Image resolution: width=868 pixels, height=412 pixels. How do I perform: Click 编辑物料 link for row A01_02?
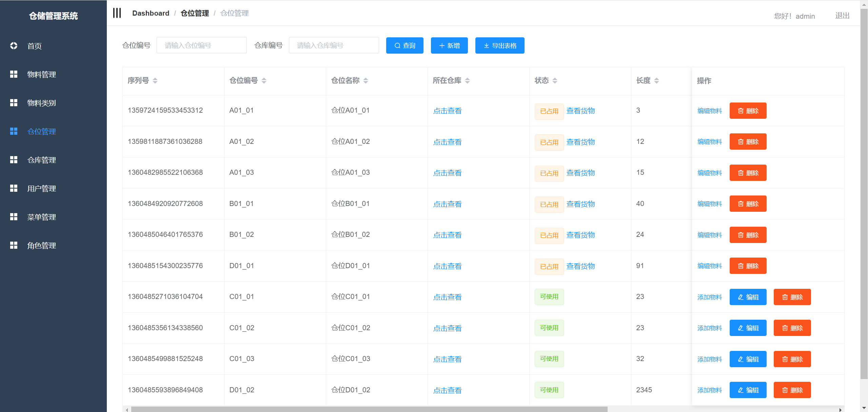point(710,142)
